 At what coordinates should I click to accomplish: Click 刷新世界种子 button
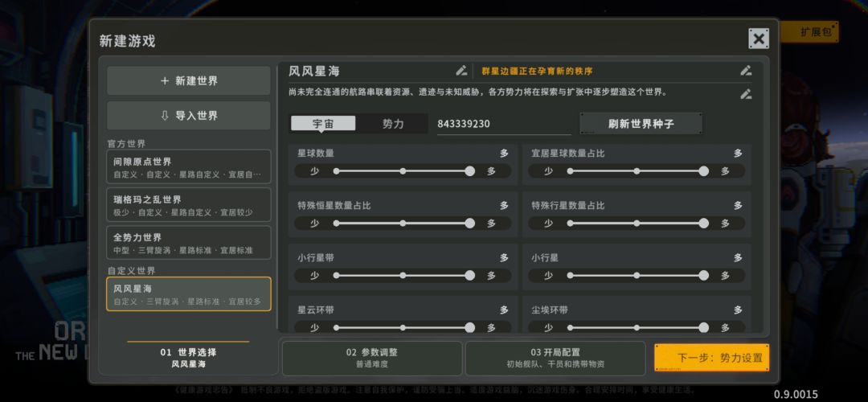(641, 124)
